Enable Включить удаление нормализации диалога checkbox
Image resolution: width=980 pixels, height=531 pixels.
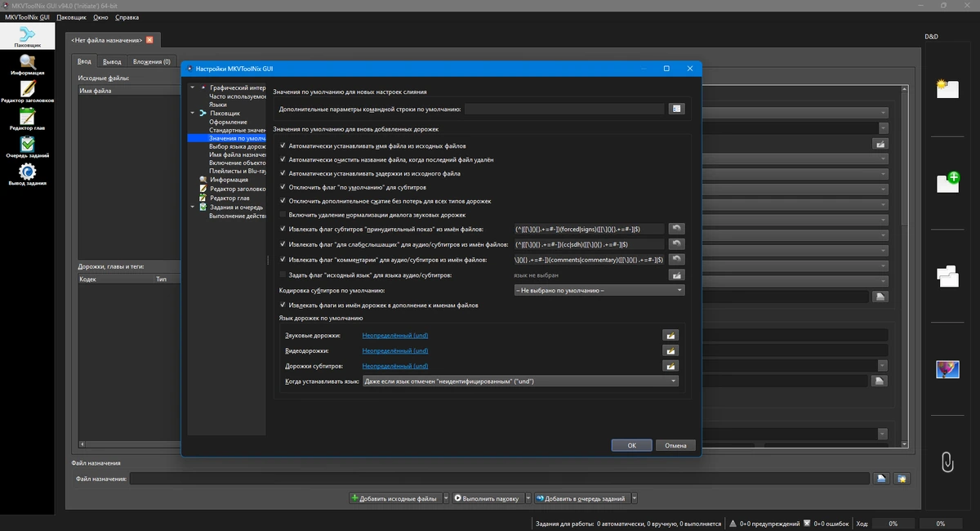[x=283, y=214]
